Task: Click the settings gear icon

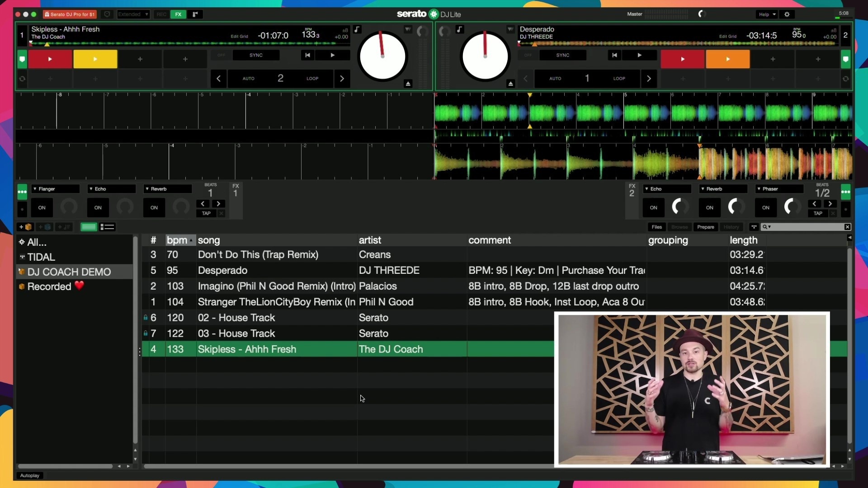Action: [x=787, y=14]
